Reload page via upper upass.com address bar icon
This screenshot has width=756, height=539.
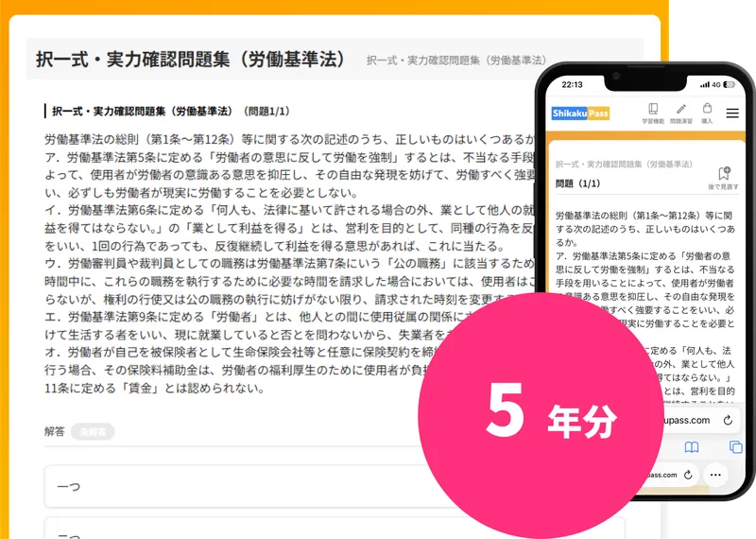click(728, 420)
